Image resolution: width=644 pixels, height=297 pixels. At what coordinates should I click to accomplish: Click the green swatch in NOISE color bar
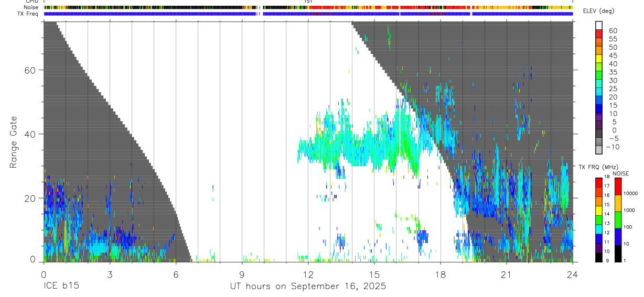point(618,220)
